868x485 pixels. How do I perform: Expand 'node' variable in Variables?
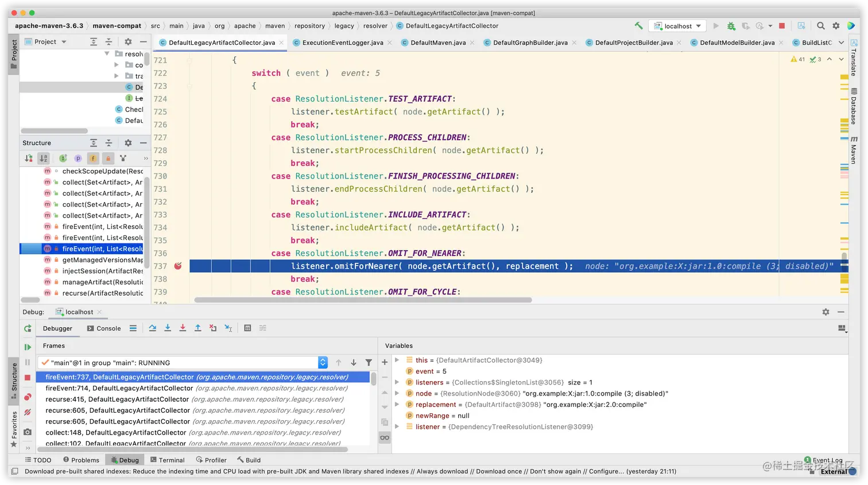pyautogui.click(x=397, y=394)
